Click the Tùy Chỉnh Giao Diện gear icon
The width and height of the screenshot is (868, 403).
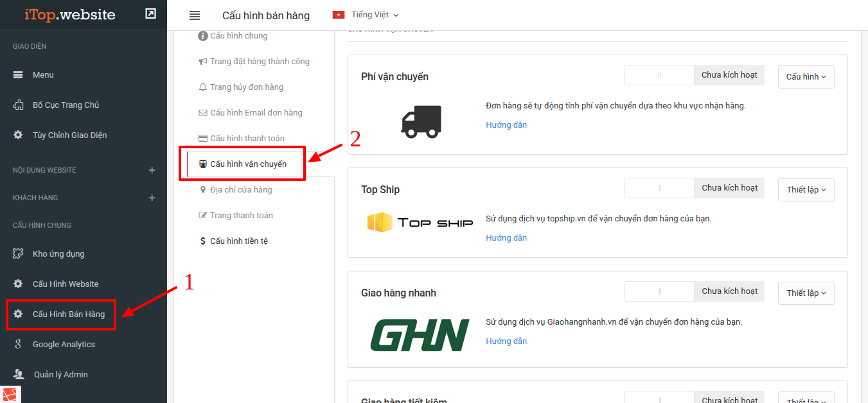18,135
